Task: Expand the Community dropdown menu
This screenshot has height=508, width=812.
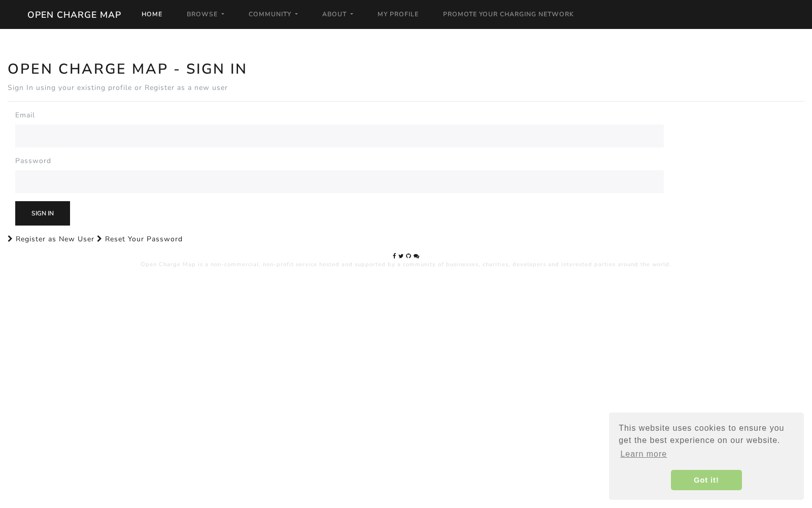Action: point(273,14)
